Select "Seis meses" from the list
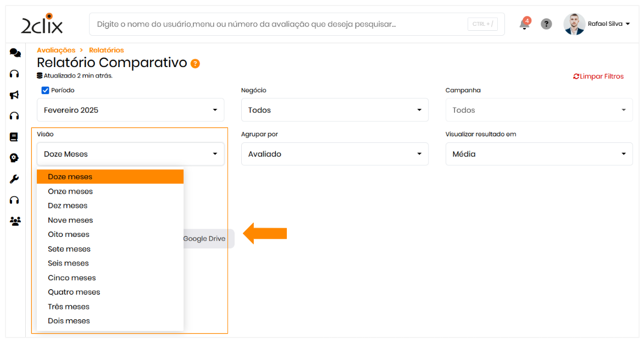This screenshot has height=343, width=644. 68,263
